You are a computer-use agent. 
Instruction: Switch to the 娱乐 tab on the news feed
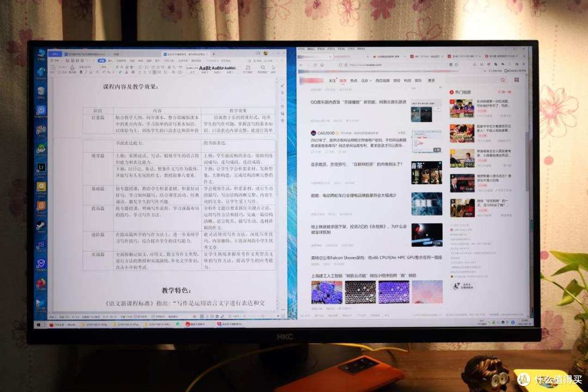click(421, 81)
